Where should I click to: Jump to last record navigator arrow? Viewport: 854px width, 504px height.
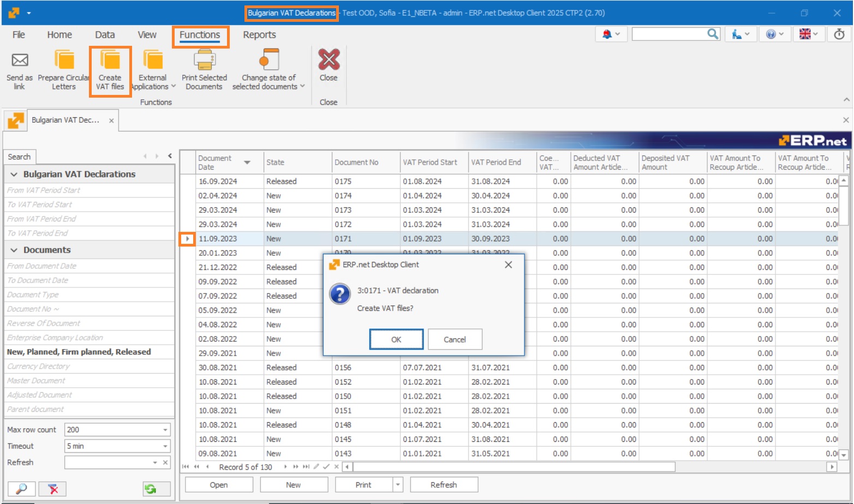[306, 467]
